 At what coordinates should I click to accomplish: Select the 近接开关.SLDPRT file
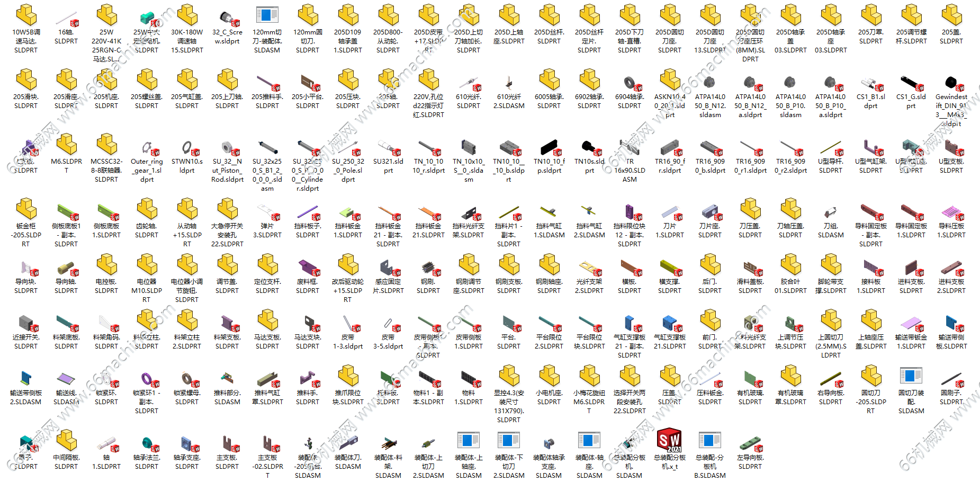pos(26,323)
